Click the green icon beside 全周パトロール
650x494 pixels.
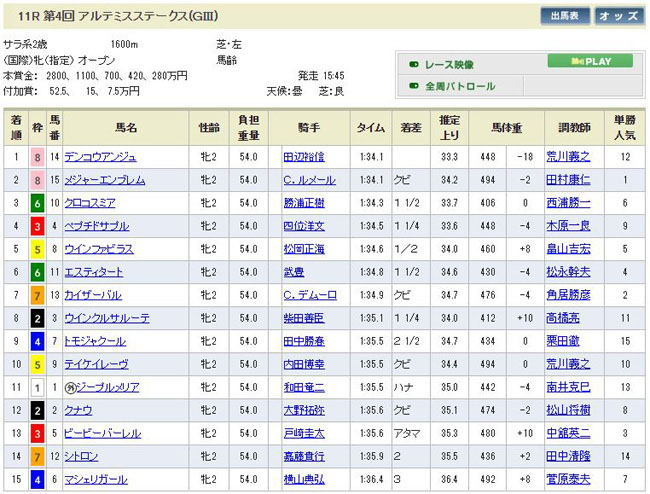pyautogui.click(x=414, y=87)
